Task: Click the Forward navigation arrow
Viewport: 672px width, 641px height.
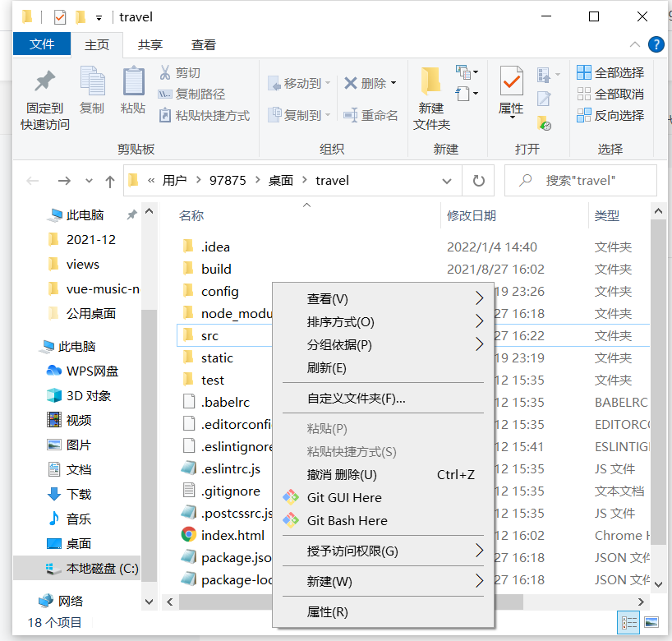Action: (x=64, y=181)
